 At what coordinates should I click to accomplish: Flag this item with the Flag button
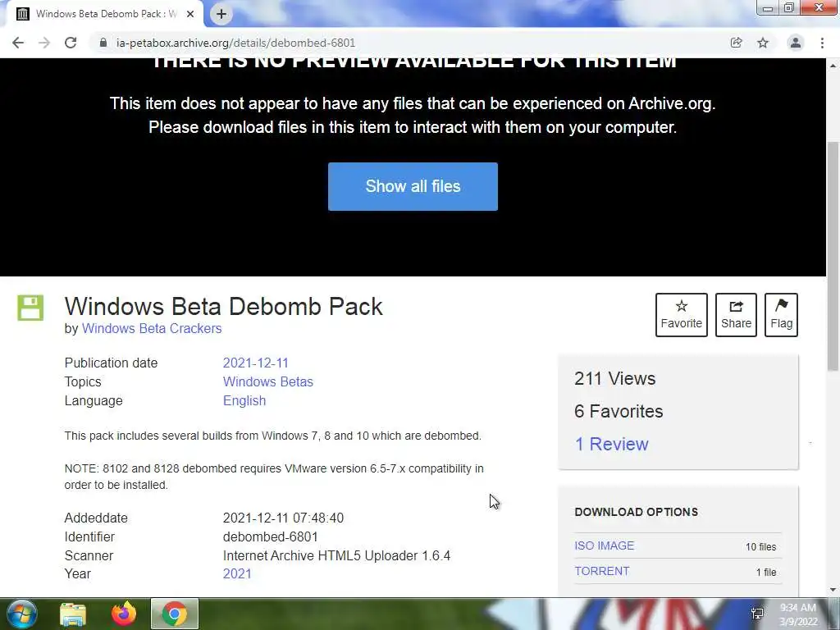click(x=781, y=315)
